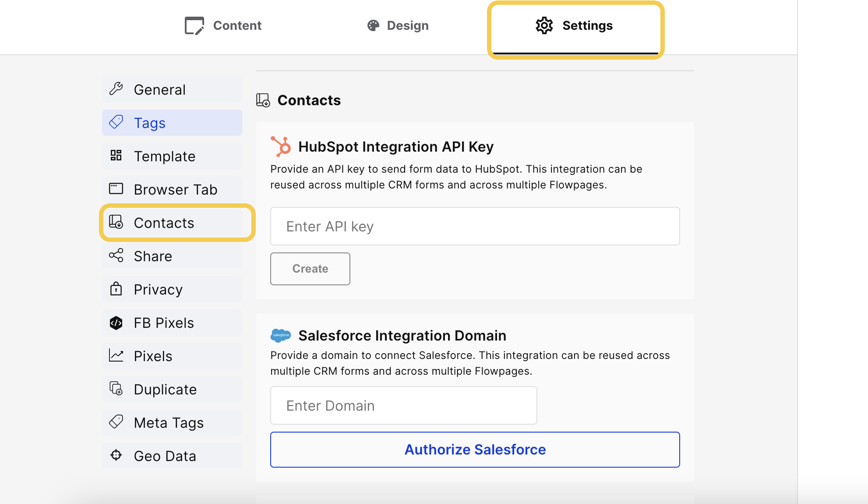Open Share settings
The width and height of the screenshot is (868, 504).
coord(172,256)
